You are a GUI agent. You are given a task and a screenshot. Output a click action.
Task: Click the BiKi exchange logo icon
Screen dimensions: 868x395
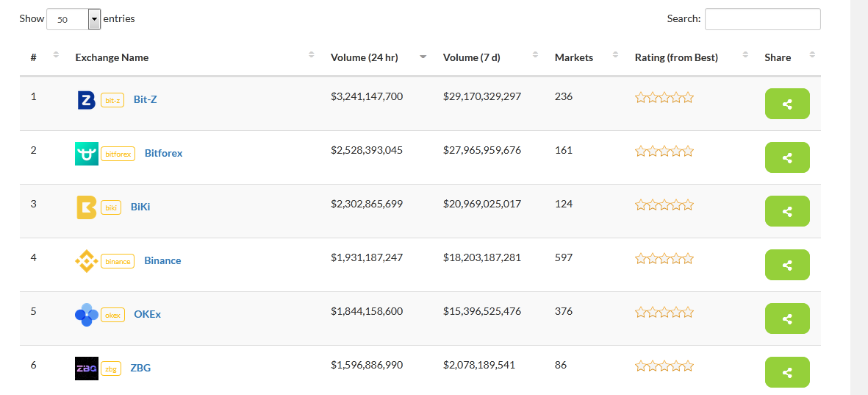pyautogui.click(x=86, y=207)
